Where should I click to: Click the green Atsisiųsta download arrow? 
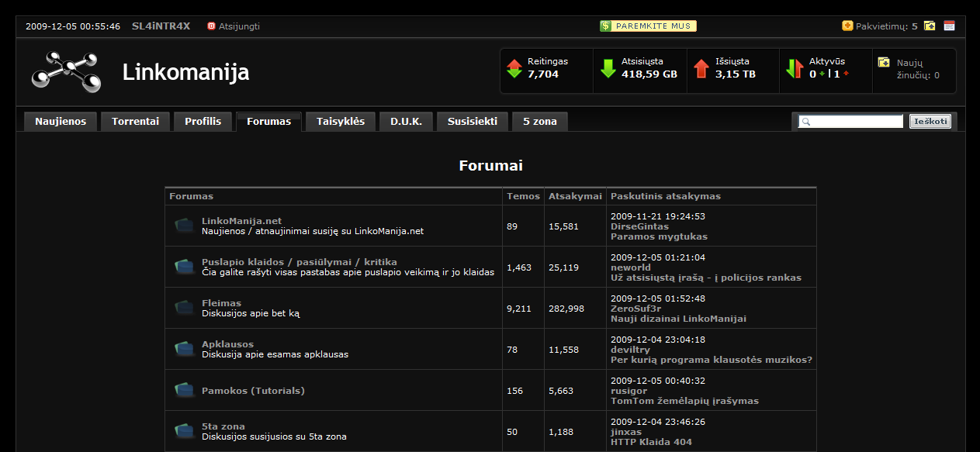point(608,68)
